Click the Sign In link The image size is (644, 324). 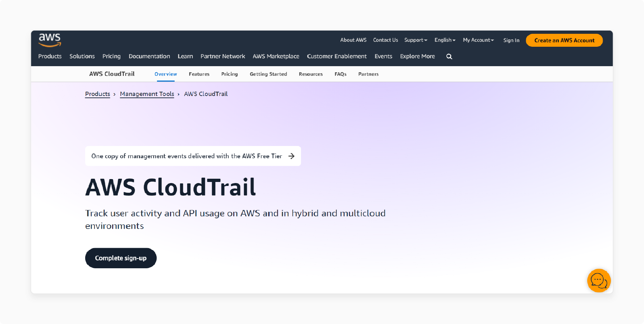pos(511,40)
